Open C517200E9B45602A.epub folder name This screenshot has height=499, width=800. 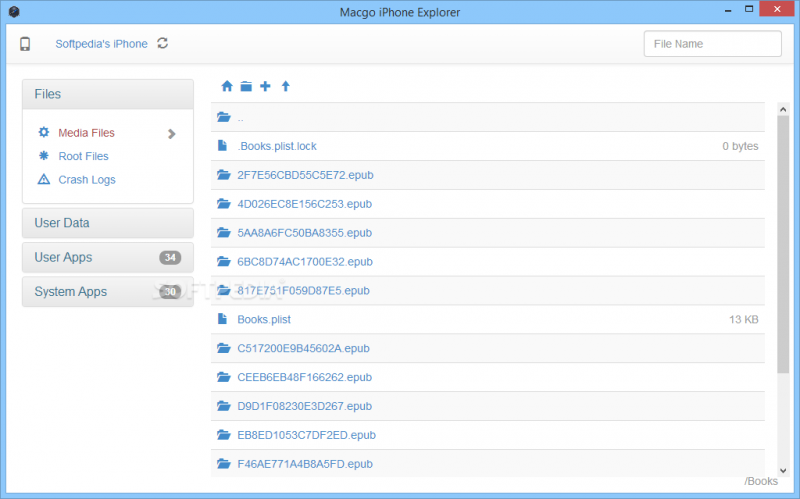click(x=304, y=348)
